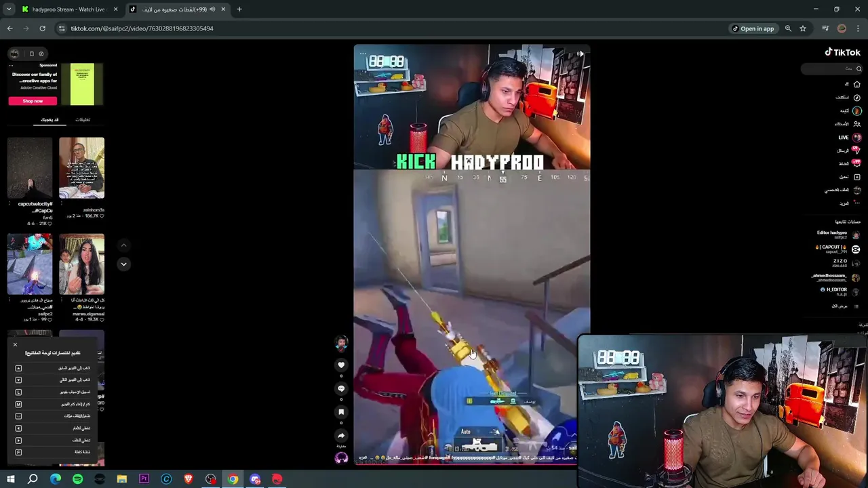Mute the TikTok browser tab audio icon
This screenshot has height=488, width=868.
coord(212,9)
